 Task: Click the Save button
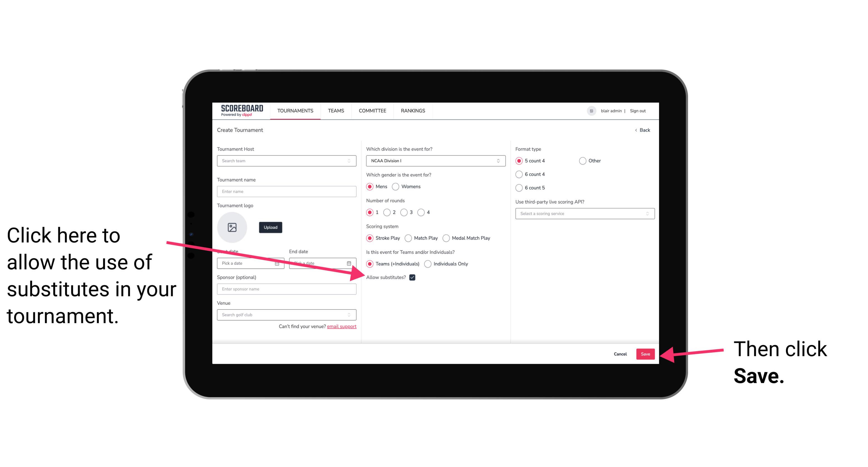[646, 354]
